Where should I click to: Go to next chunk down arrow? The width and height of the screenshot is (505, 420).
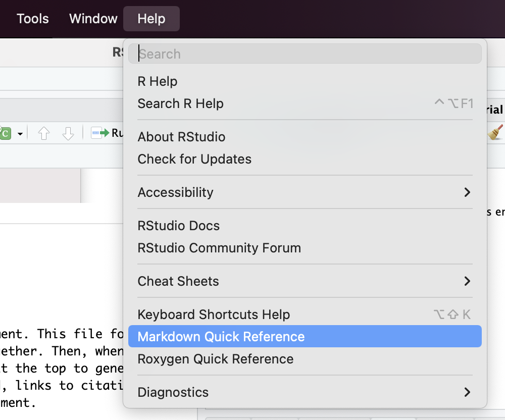pos(68,133)
